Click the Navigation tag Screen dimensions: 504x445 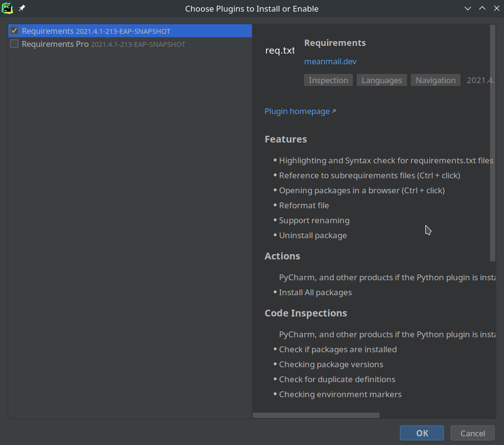point(435,80)
